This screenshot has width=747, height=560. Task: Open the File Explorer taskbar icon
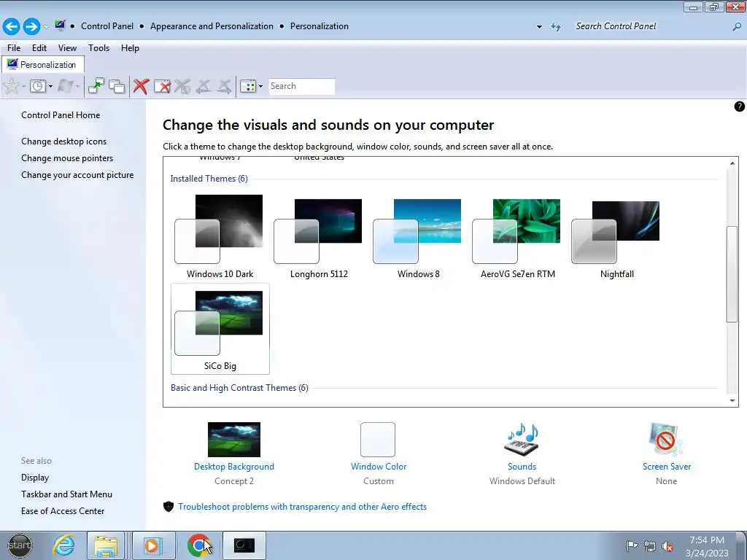(x=106, y=545)
